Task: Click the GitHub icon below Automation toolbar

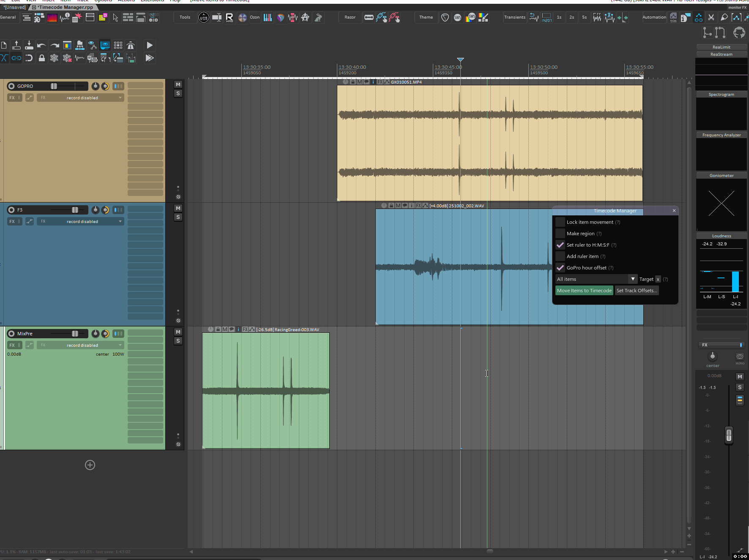Action: pos(739,33)
